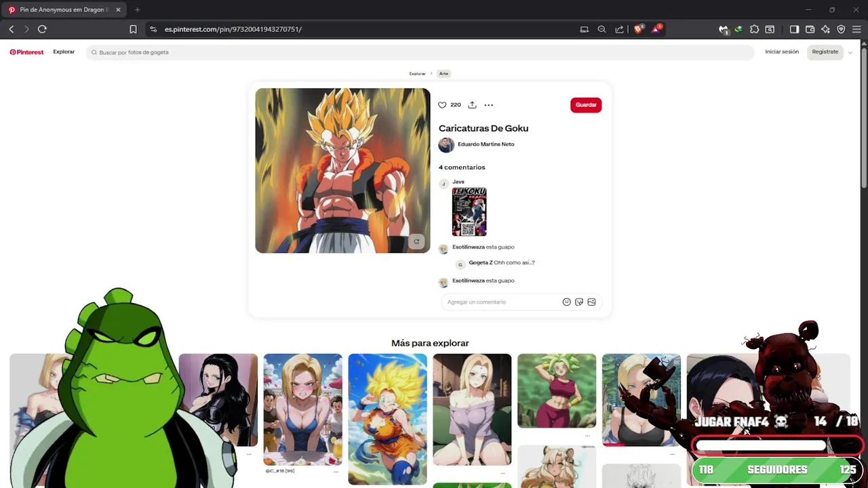Viewport: 868px width, 488px height.
Task: Click the pin share upload icon
Action: click(x=472, y=105)
